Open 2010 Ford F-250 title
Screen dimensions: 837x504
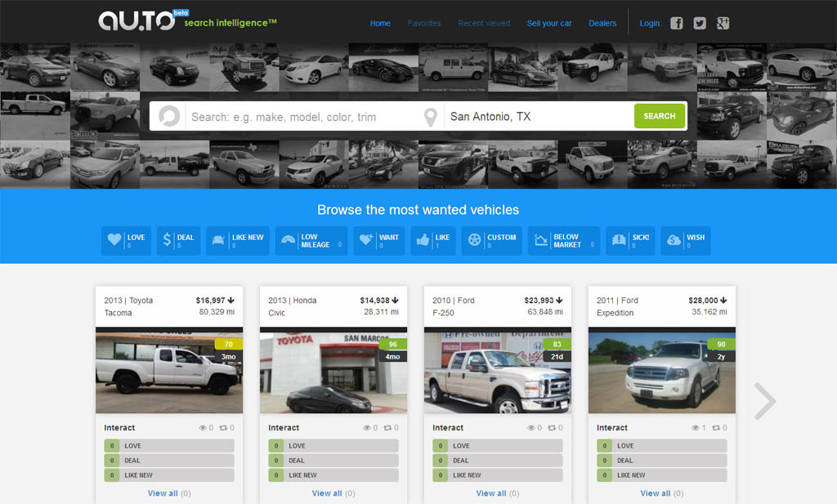point(454,306)
